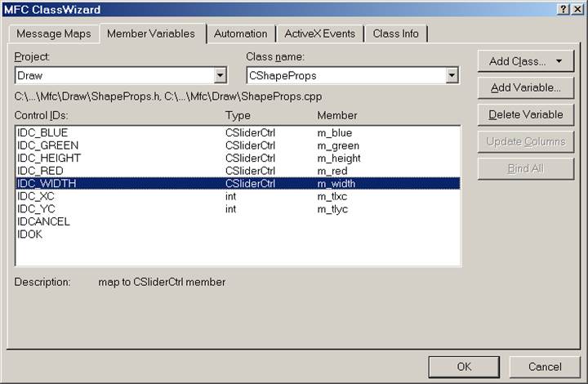Highlight the IDCANCEL control ID
Viewport: 588px width, 384px height.
coord(43,221)
